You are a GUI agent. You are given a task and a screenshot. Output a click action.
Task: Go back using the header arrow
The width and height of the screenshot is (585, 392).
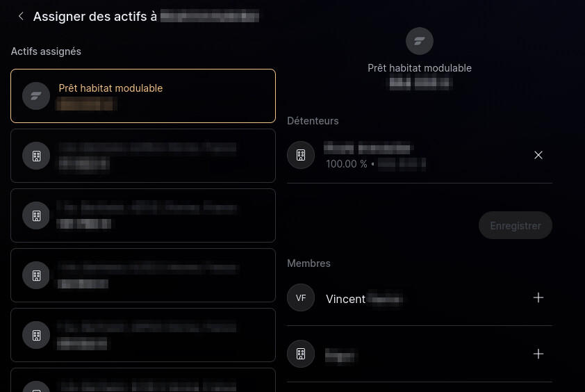21,16
